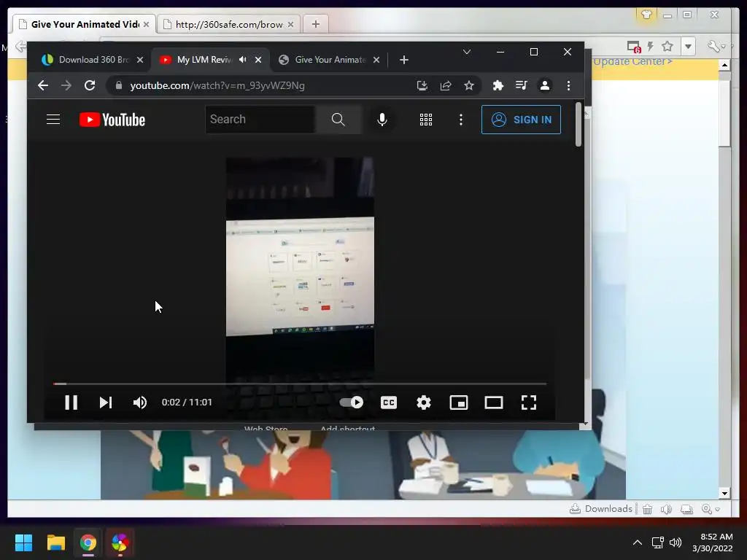The height and width of the screenshot is (560, 747).
Task: Open Chrome media controls icon
Action: pyautogui.click(x=521, y=85)
